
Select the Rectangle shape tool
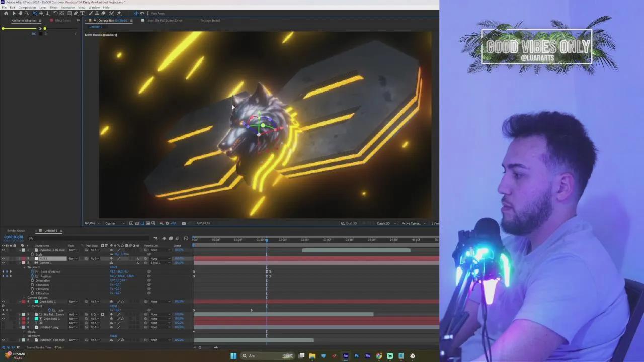[x=70, y=13]
